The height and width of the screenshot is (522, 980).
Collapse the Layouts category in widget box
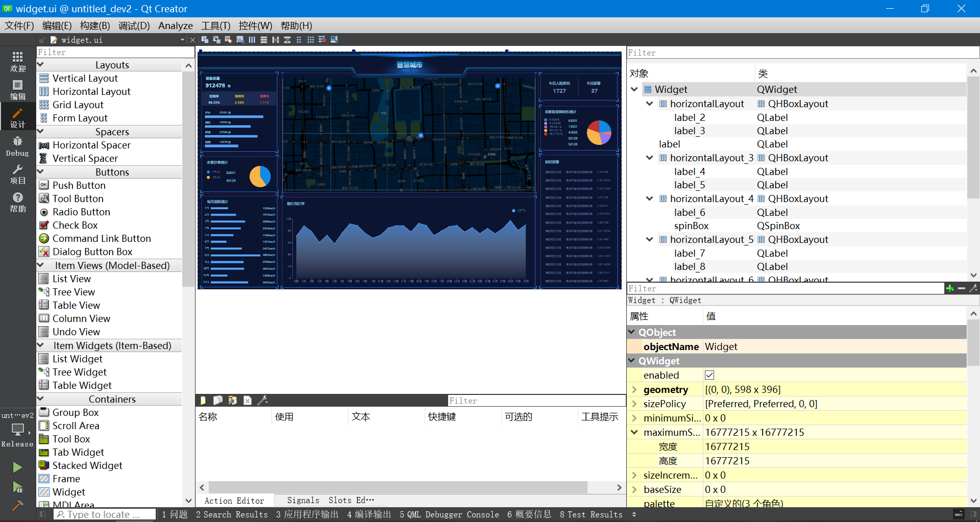click(x=41, y=65)
